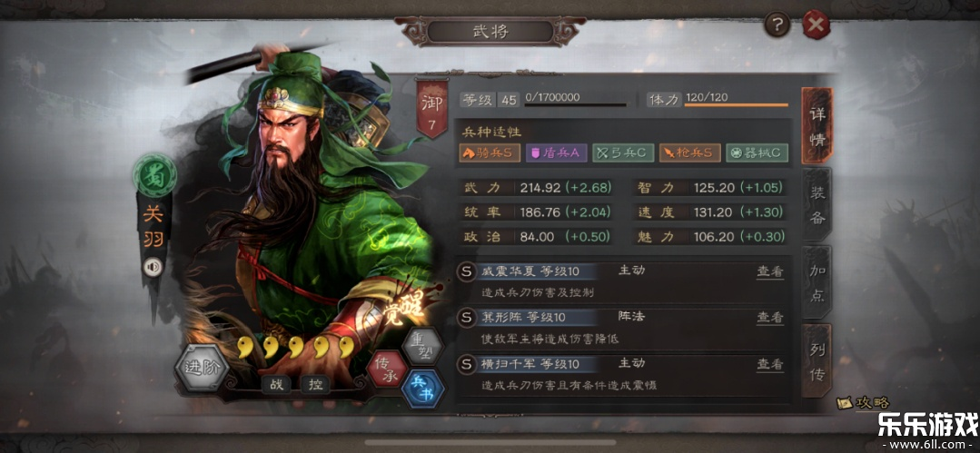The height and width of the screenshot is (453, 980).
Task: Click 查看 for 横扫千军 skill
Action: [770, 364]
